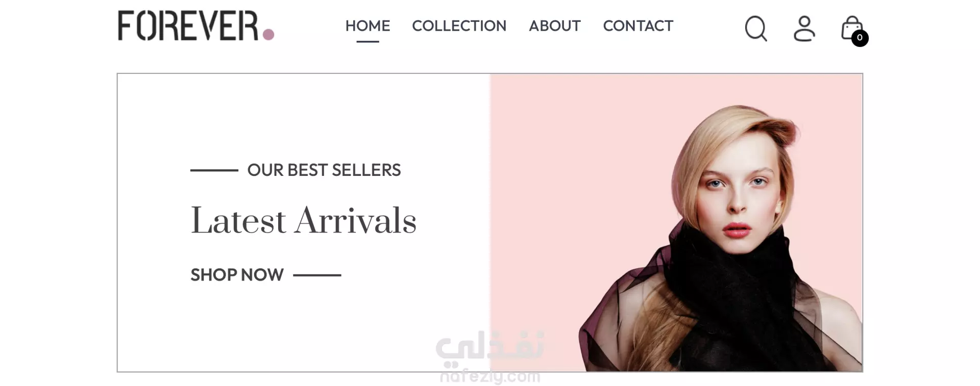
Task: Click the OUR BEST SELLERS label
Action: (x=324, y=170)
